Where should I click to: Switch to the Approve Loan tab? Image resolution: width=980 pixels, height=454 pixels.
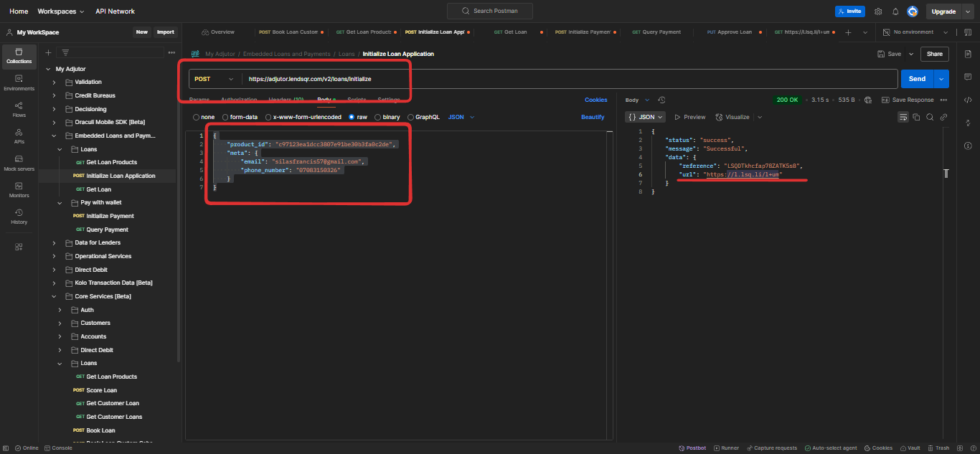tap(729, 32)
